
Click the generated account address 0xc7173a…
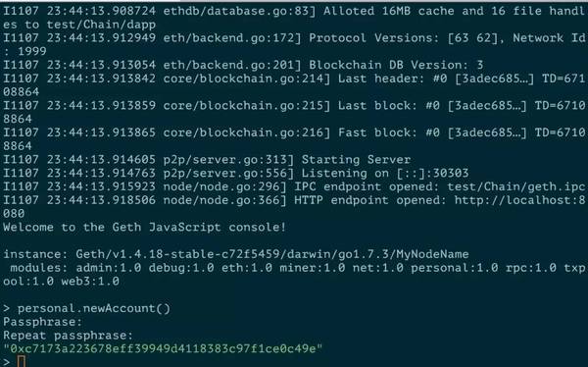click(163, 348)
